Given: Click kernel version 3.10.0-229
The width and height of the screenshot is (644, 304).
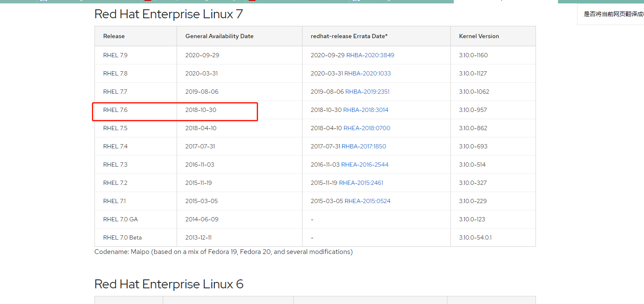Looking at the screenshot, I should click(473, 201).
